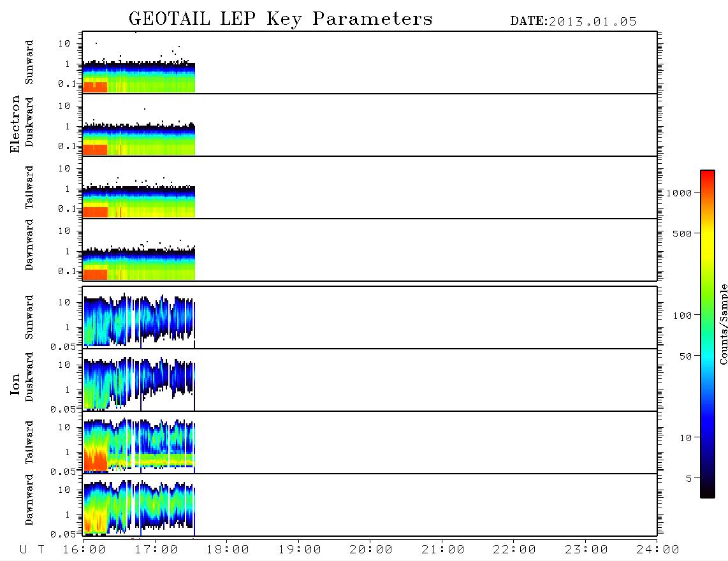Click the 0.05 tick of Ion Sunward panel
This screenshot has height=561, width=728.
63,346
